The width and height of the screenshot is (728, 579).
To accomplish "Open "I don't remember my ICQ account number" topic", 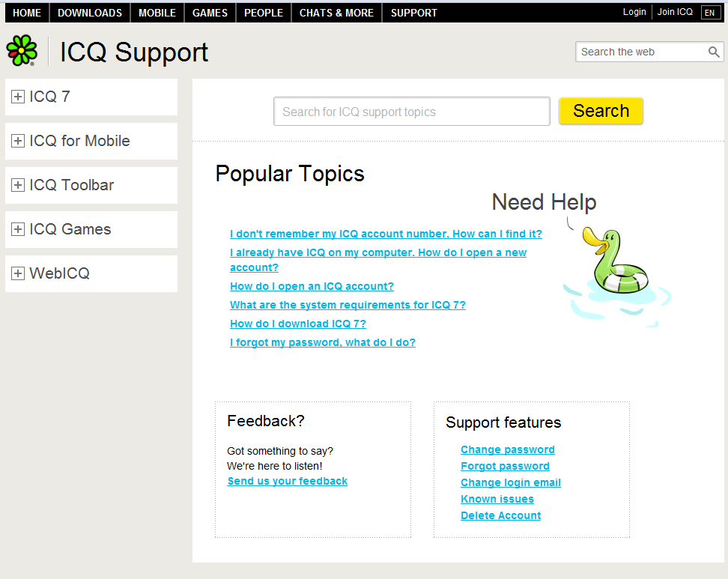I will pyautogui.click(x=386, y=234).
